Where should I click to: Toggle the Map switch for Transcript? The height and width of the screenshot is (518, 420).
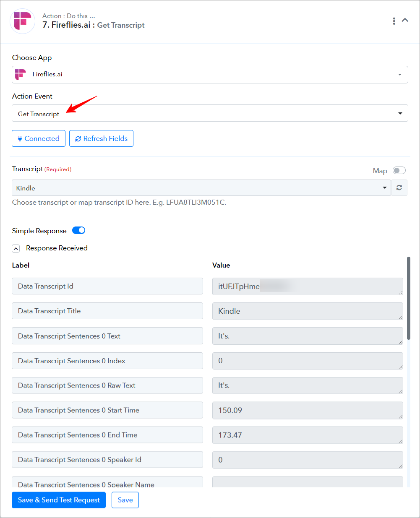pyautogui.click(x=399, y=170)
